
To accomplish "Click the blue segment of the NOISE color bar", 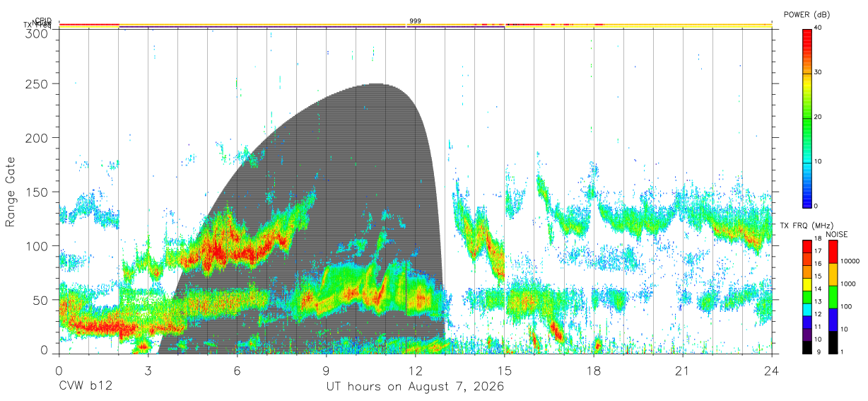I will click(x=833, y=320).
